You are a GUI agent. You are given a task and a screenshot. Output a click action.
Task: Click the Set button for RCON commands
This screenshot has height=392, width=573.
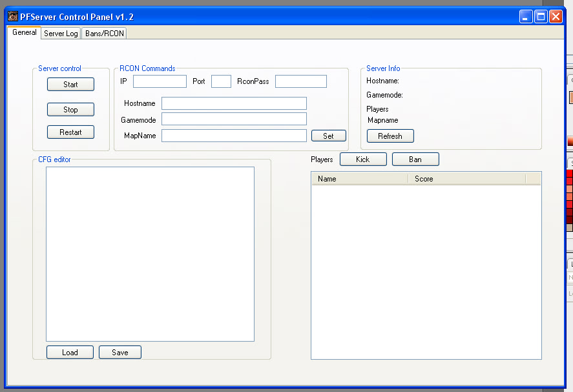click(x=329, y=136)
